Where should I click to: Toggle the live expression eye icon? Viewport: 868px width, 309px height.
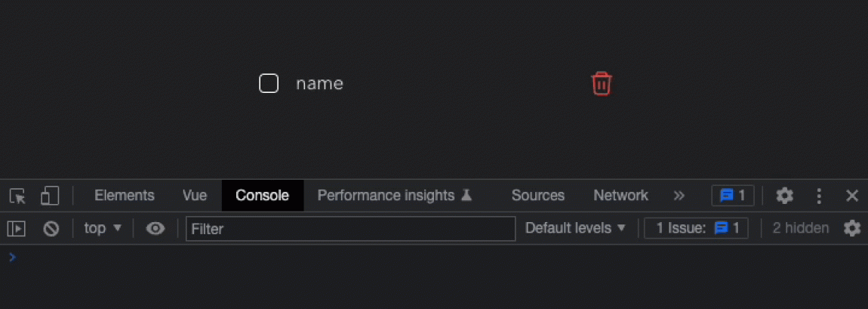click(155, 228)
